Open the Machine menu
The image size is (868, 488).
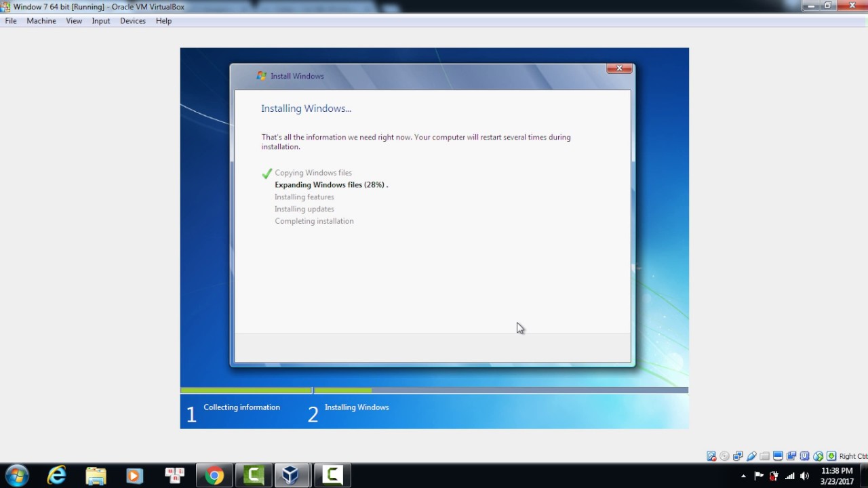[41, 21]
